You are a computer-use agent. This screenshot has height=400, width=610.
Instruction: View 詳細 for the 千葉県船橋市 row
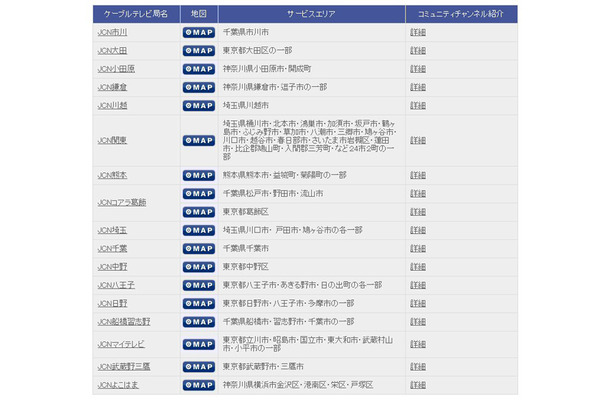tap(418, 322)
